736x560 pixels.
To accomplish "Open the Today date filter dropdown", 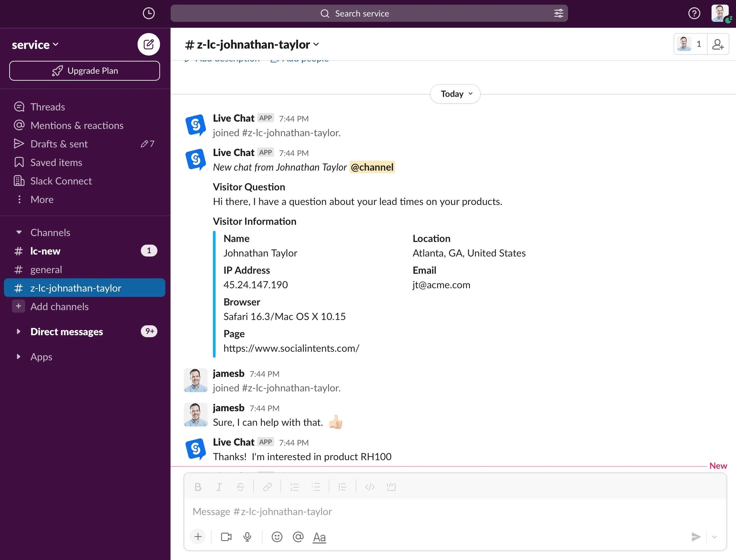I will point(457,94).
